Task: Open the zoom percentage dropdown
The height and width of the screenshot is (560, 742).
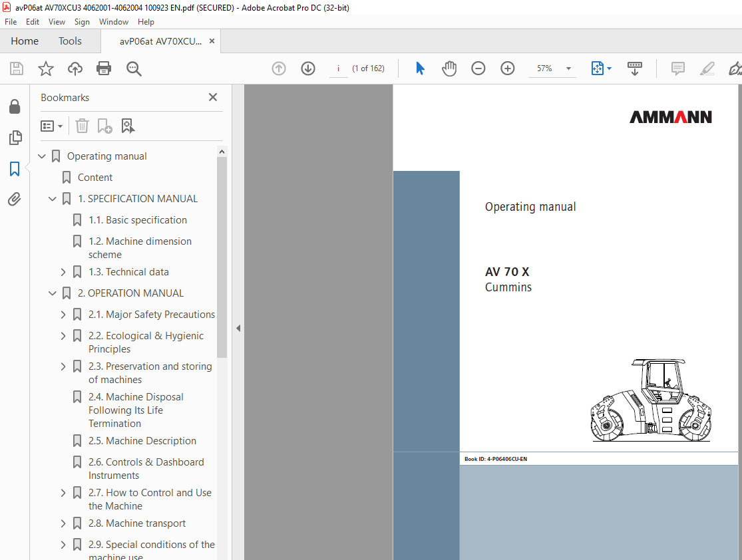Action: click(568, 69)
